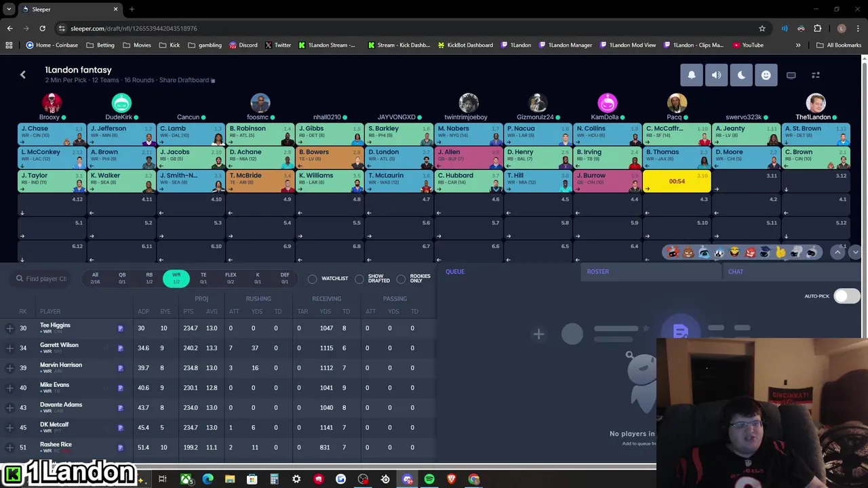This screenshot has height=488, width=868.
Task: Add DK Metcalf to queue with plus
Action: pos(9,428)
